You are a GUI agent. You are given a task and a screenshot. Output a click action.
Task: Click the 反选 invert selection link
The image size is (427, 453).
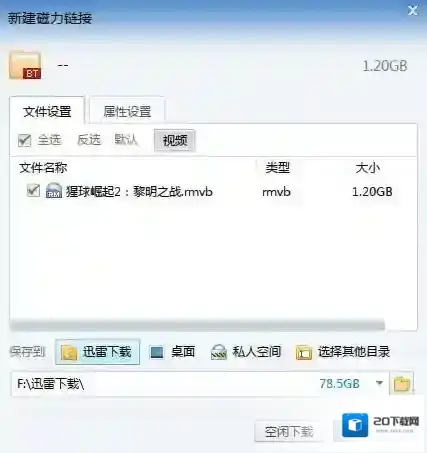tap(89, 140)
